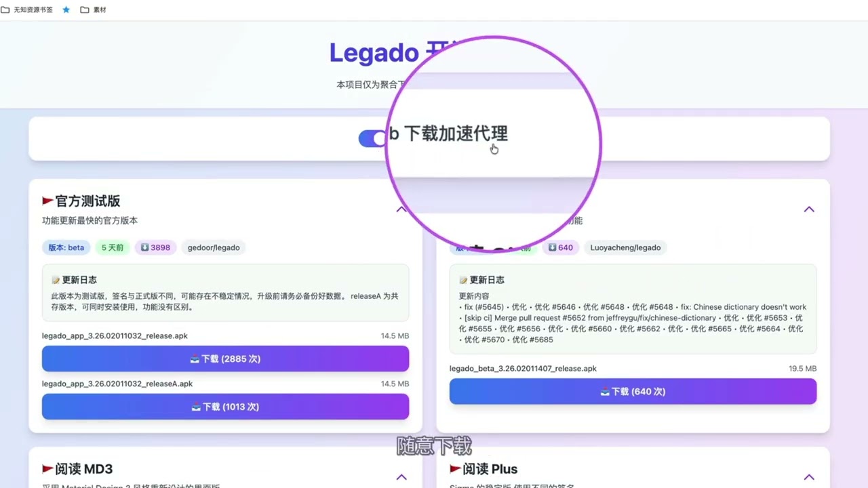Click the flag icon beside 官方测试版
868x488 pixels.
coord(47,201)
